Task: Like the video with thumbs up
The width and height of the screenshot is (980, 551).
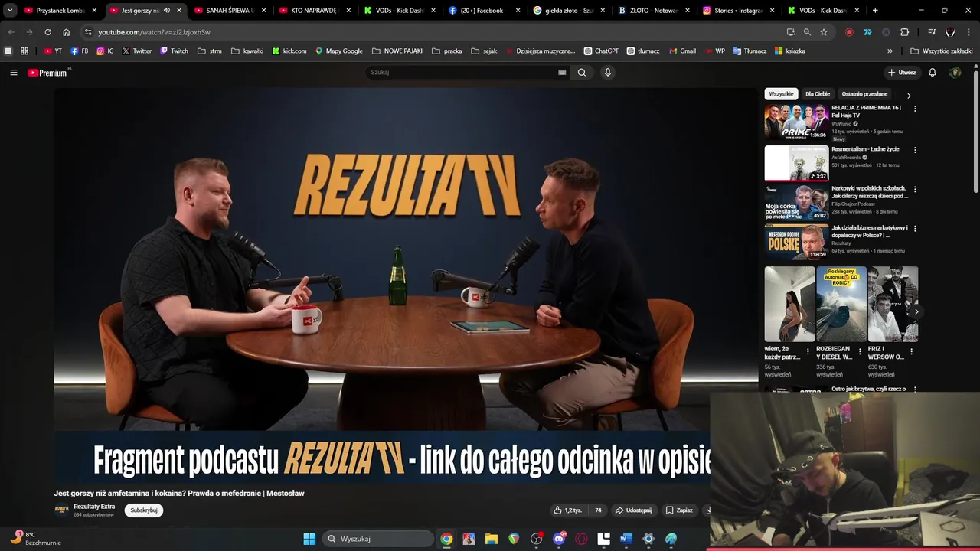Action: (x=567, y=510)
